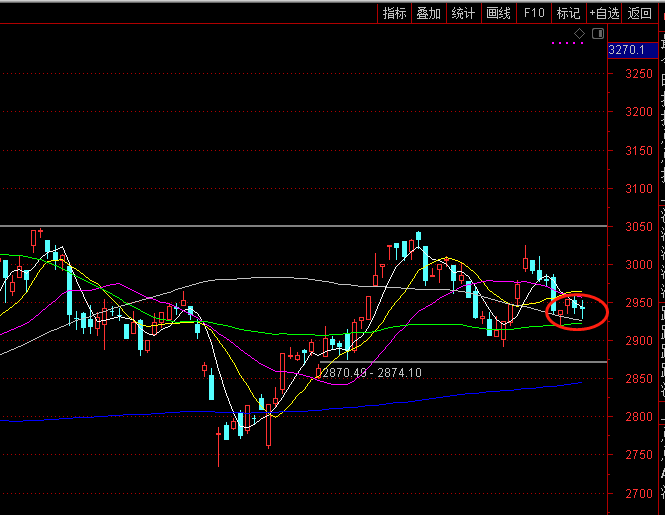
Task: Click the 2850 axis price label
Action: pos(639,379)
